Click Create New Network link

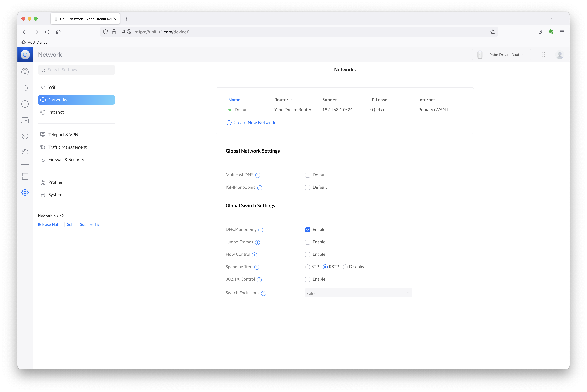[x=251, y=123]
